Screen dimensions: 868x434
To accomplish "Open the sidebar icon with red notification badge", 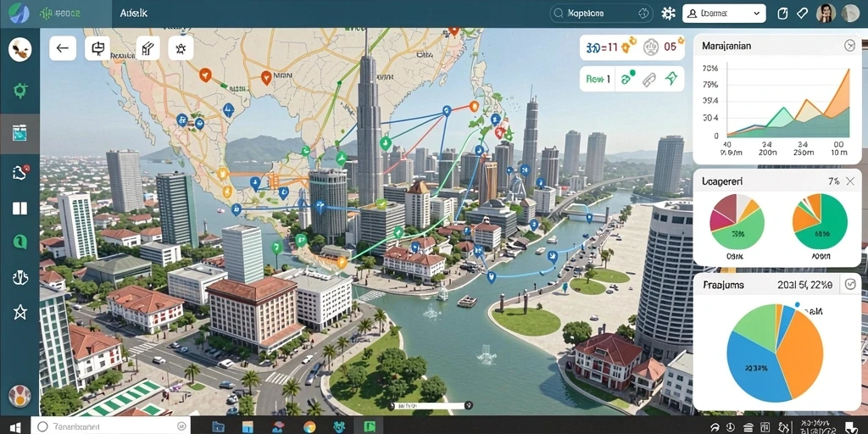I will tap(20, 173).
